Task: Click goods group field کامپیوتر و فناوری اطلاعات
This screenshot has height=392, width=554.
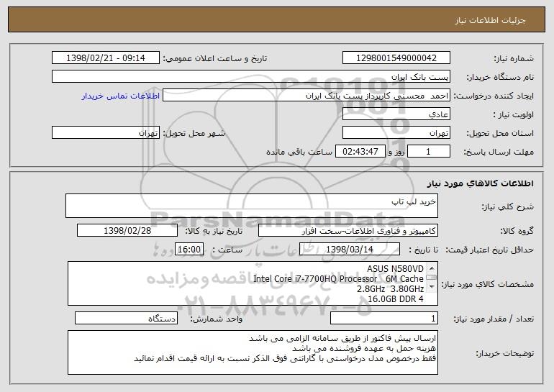Action: [348, 231]
